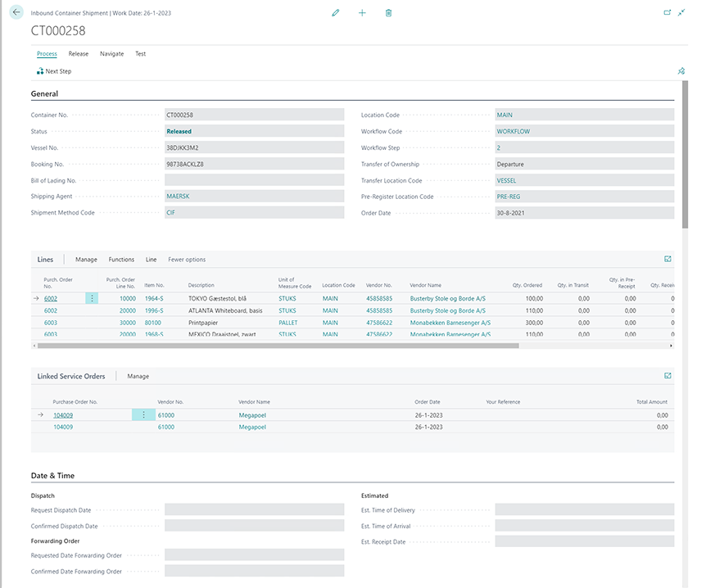Open the Manage menu in the Lines panel
Screen dimensions: 706x588
tap(85, 260)
